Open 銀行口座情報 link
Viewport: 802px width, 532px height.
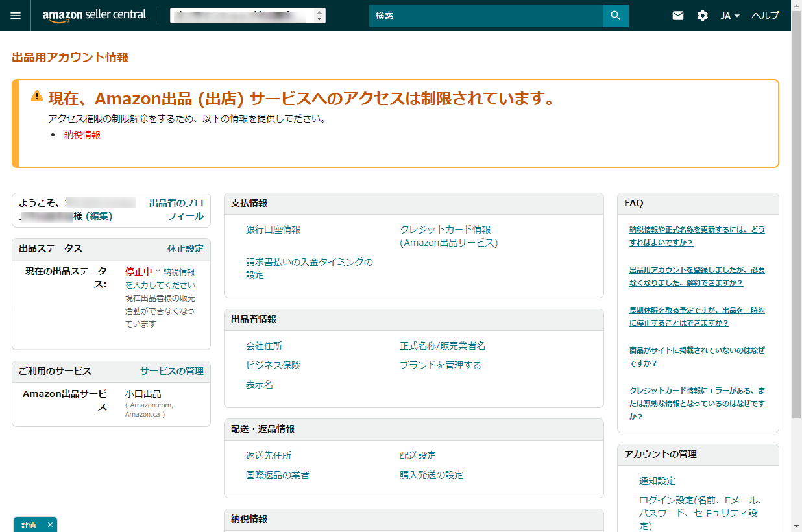(273, 230)
